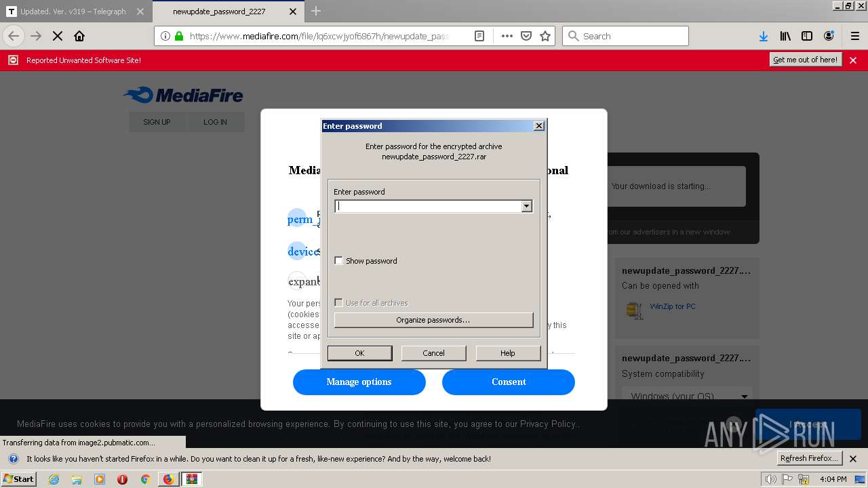868x488 pixels.
Task: Switch to the WinRAR taskbar button
Action: pos(192,479)
